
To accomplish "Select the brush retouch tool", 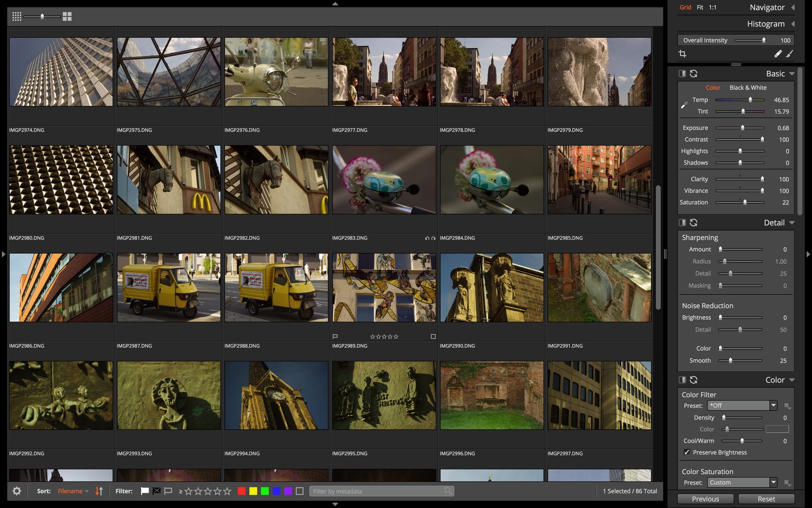I will tap(790, 54).
